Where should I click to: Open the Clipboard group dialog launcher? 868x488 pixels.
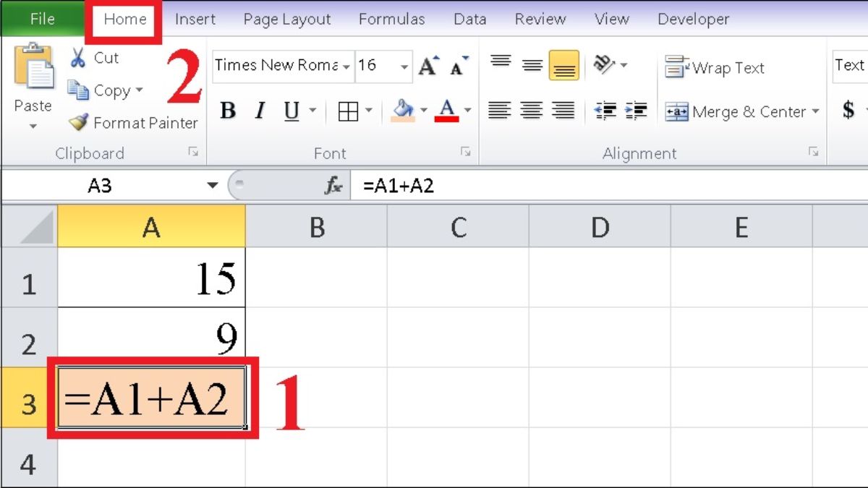pos(193,152)
